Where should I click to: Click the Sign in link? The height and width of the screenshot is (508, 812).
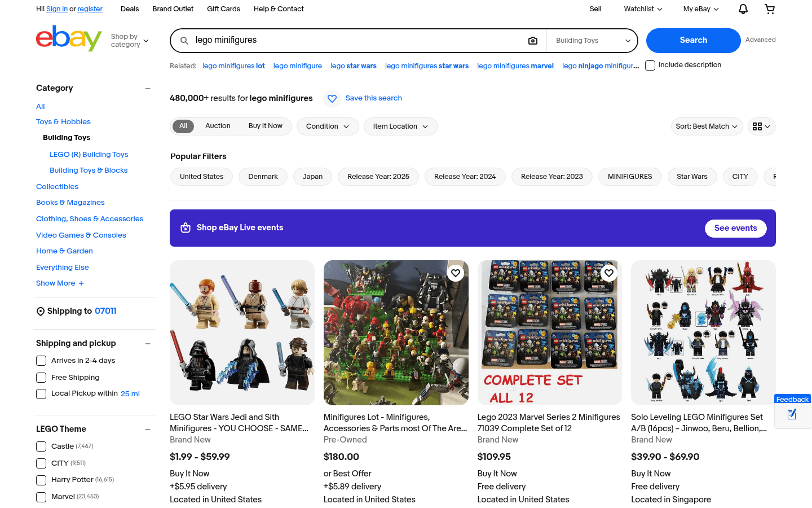[x=57, y=9]
